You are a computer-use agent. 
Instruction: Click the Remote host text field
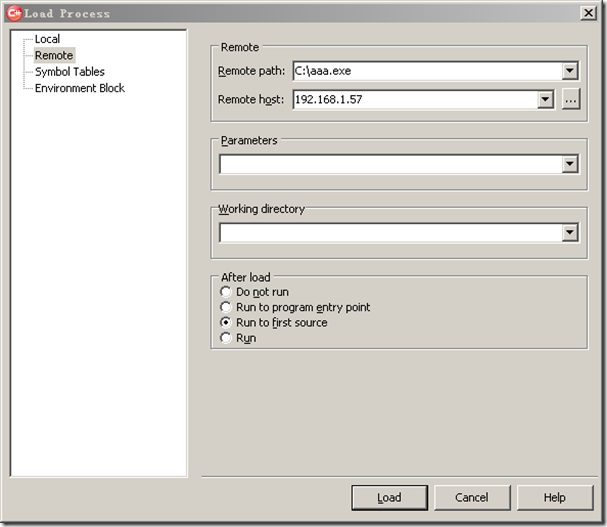tap(415, 100)
